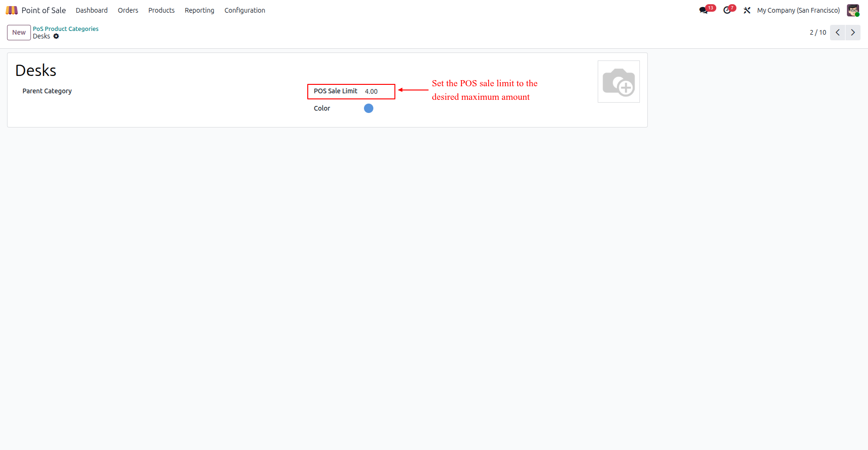868x450 pixels.
Task: Expand the Reporting menu
Action: click(x=200, y=10)
